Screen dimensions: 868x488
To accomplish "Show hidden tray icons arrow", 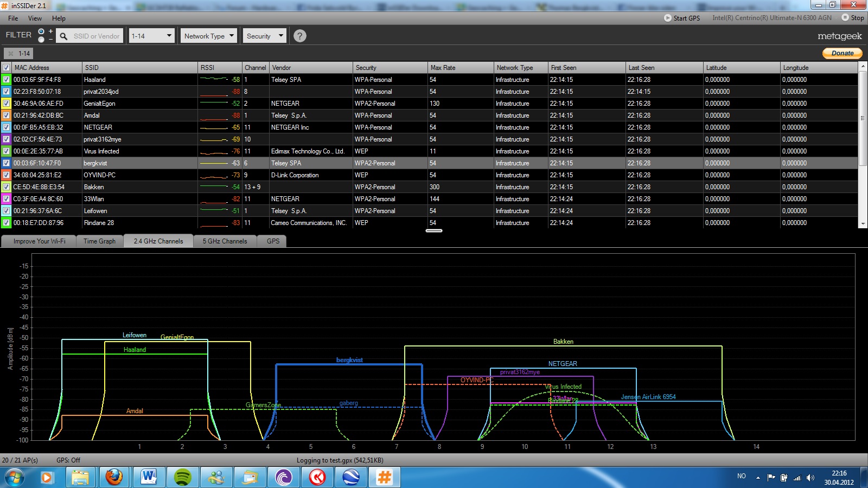I will 758,478.
